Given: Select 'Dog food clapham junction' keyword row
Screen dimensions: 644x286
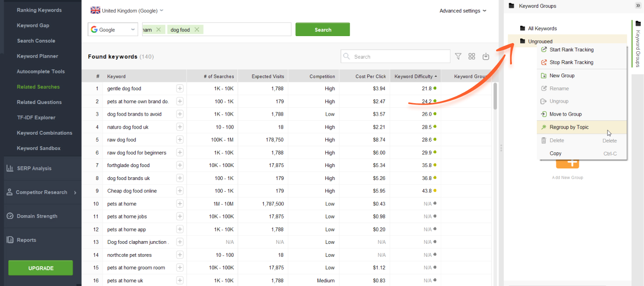Looking at the screenshot, I should tap(138, 242).
